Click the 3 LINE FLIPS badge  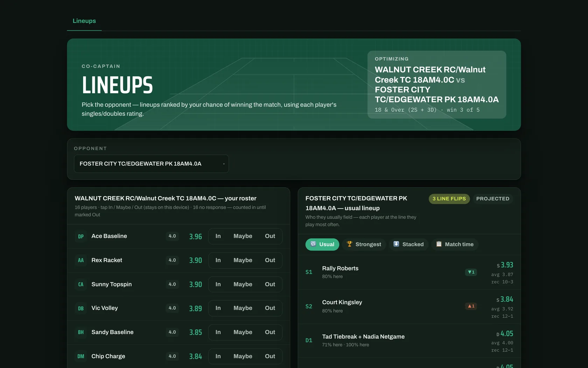point(449,199)
